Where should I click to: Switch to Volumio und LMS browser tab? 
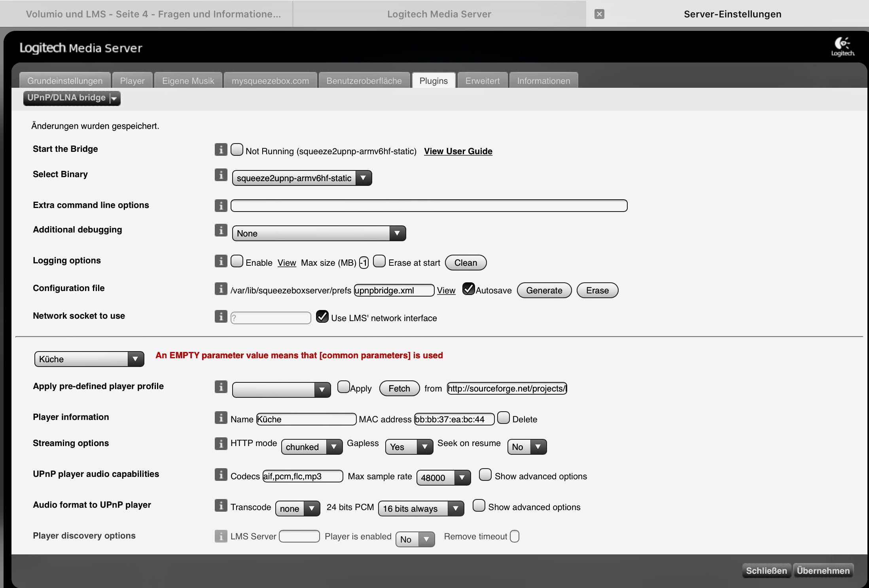point(146,14)
